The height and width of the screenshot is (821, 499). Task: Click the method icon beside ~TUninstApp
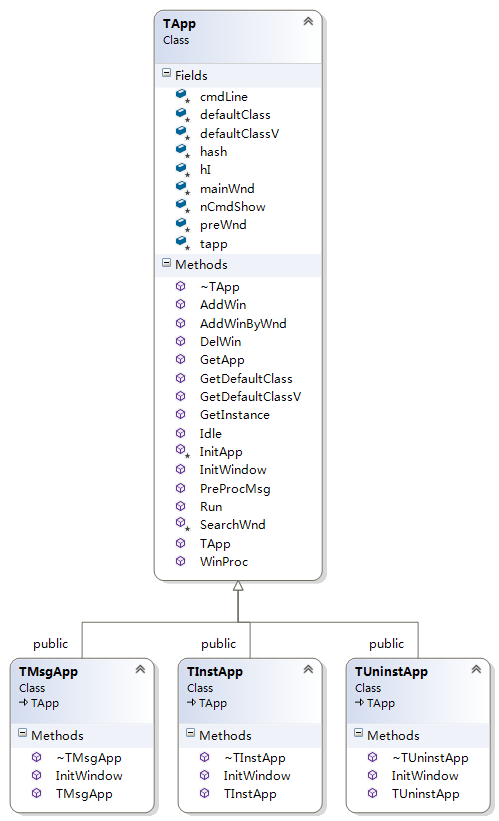point(373,757)
